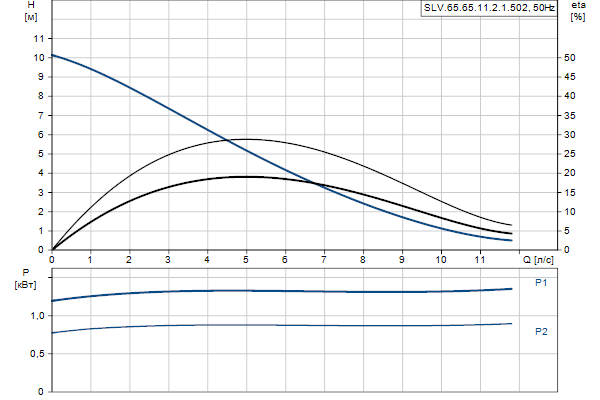Viewport: 600px width, 400px height.
Task: Click the 7 tick on the Q axis
Action: click(x=324, y=260)
